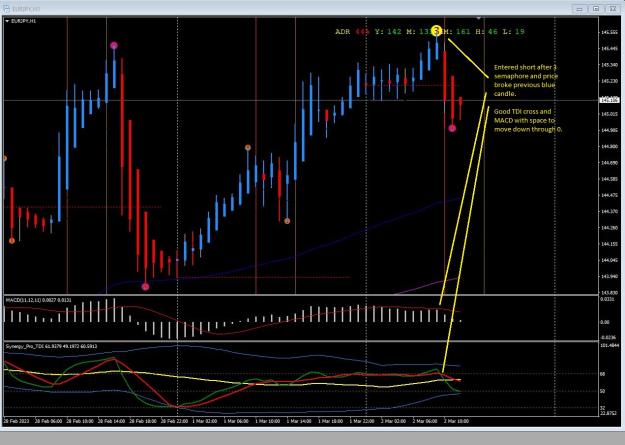Click the 68 level on the TDI scale
625x445 pixels.
pos(603,374)
